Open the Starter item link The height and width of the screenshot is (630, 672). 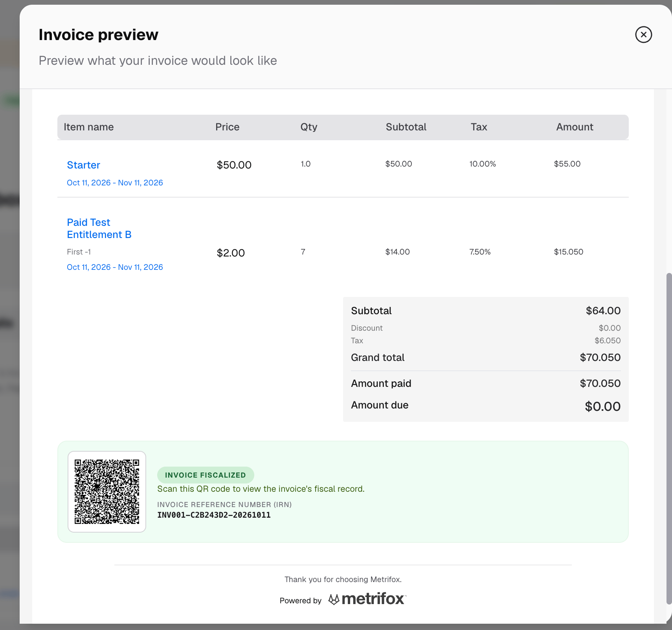83,165
